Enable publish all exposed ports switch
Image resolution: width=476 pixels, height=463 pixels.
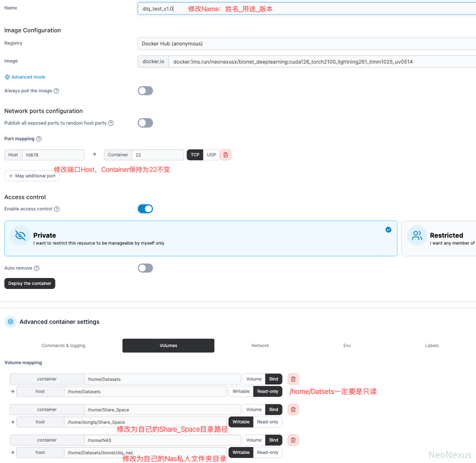coord(145,123)
